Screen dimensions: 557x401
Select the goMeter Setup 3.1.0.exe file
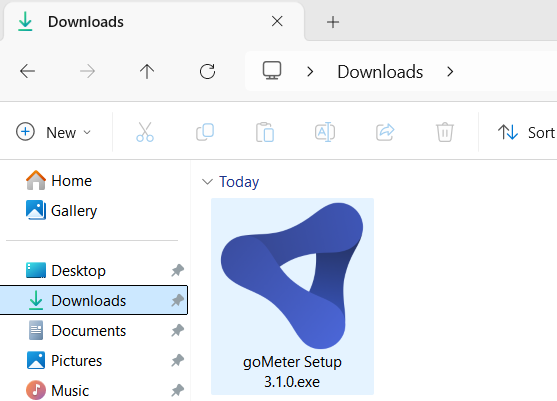click(x=292, y=296)
